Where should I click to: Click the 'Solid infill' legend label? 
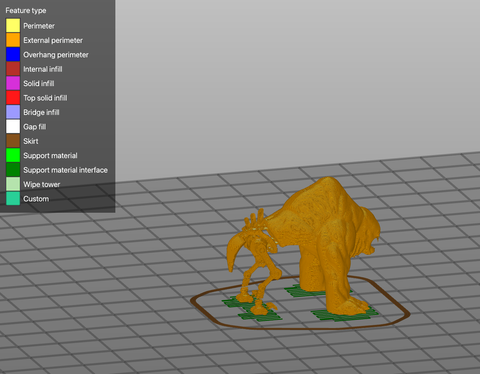(x=39, y=83)
